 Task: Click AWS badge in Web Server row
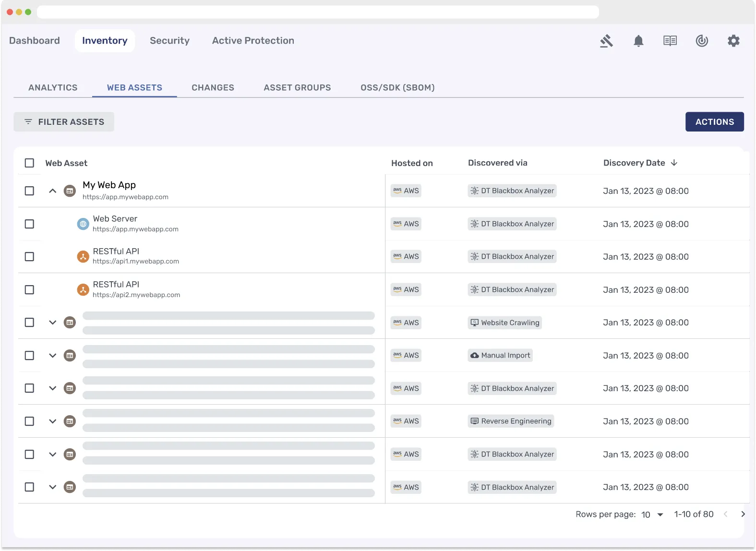(x=406, y=224)
